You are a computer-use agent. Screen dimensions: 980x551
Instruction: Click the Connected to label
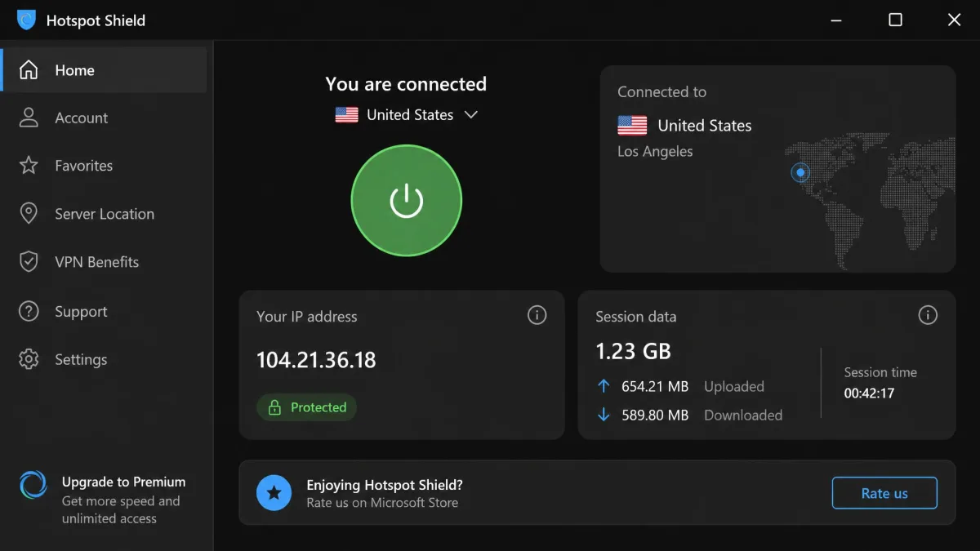(661, 92)
